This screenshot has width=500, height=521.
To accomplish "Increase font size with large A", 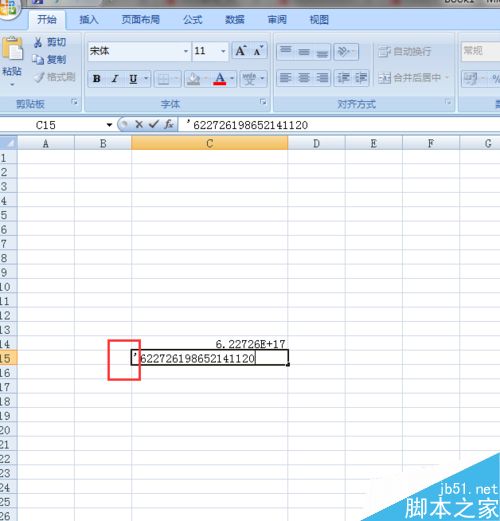I will pyautogui.click(x=241, y=51).
